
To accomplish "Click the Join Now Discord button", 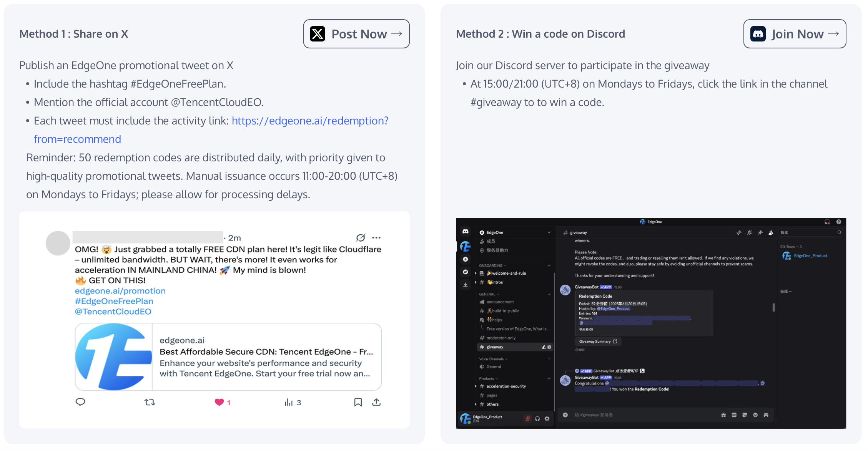I will point(795,34).
